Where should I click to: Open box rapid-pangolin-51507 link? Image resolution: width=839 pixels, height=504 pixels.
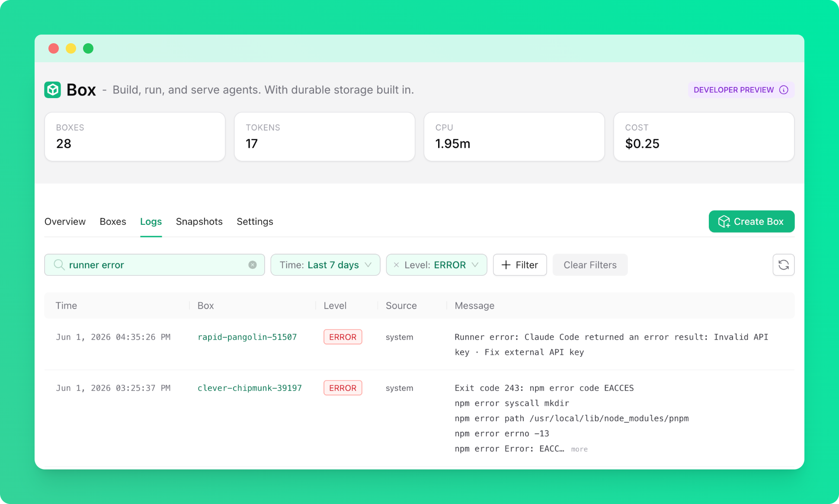pyautogui.click(x=247, y=337)
